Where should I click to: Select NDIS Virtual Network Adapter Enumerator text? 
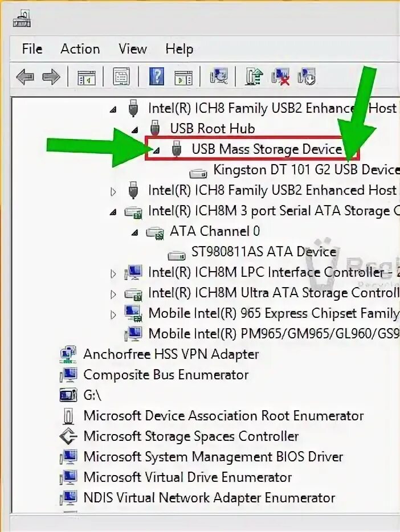pyautogui.click(x=209, y=498)
